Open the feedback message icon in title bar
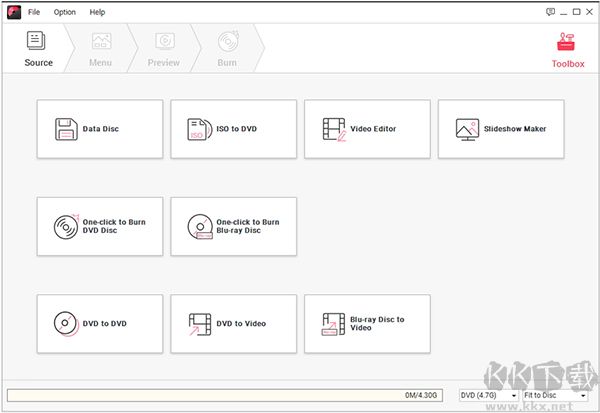This screenshot has width=600, height=413. 550,12
